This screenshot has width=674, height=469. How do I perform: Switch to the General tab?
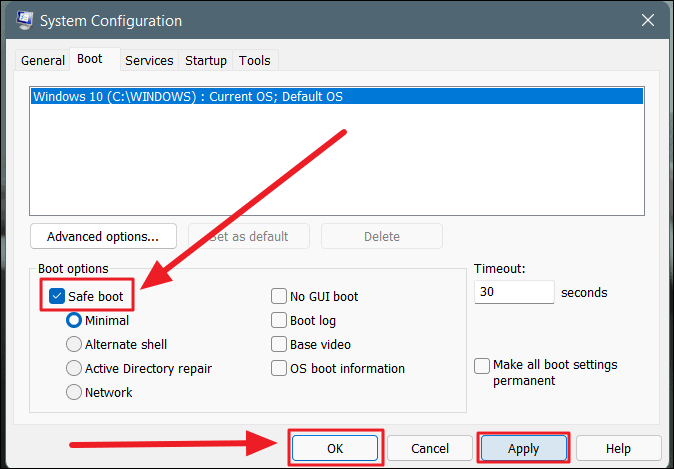43,61
